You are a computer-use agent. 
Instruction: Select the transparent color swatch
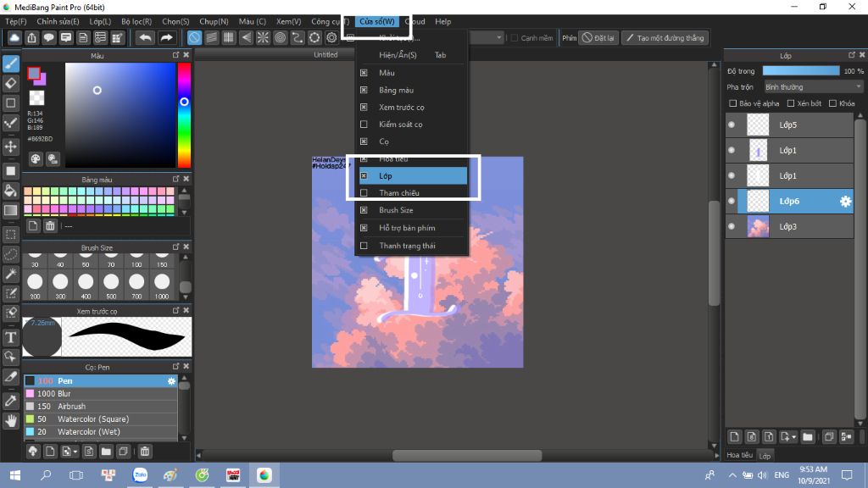coord(36,98)
